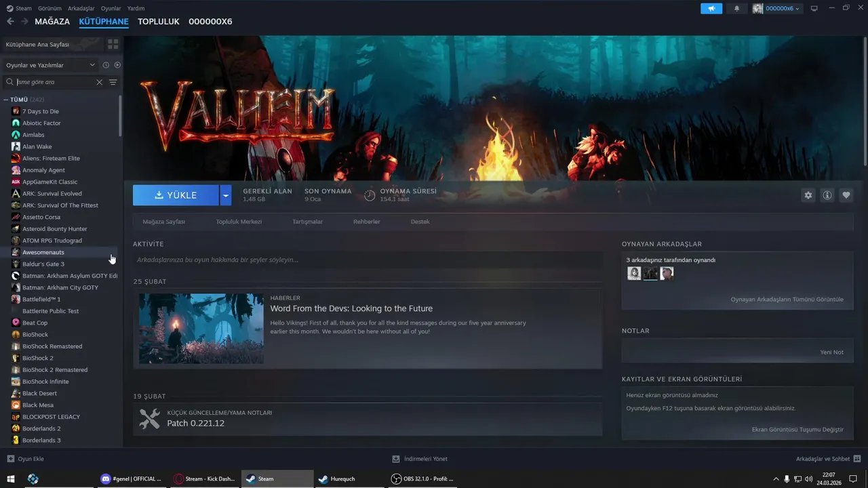Open the Yardım menu
Screen dimensions: 868x488
click(x=136, y=8)
